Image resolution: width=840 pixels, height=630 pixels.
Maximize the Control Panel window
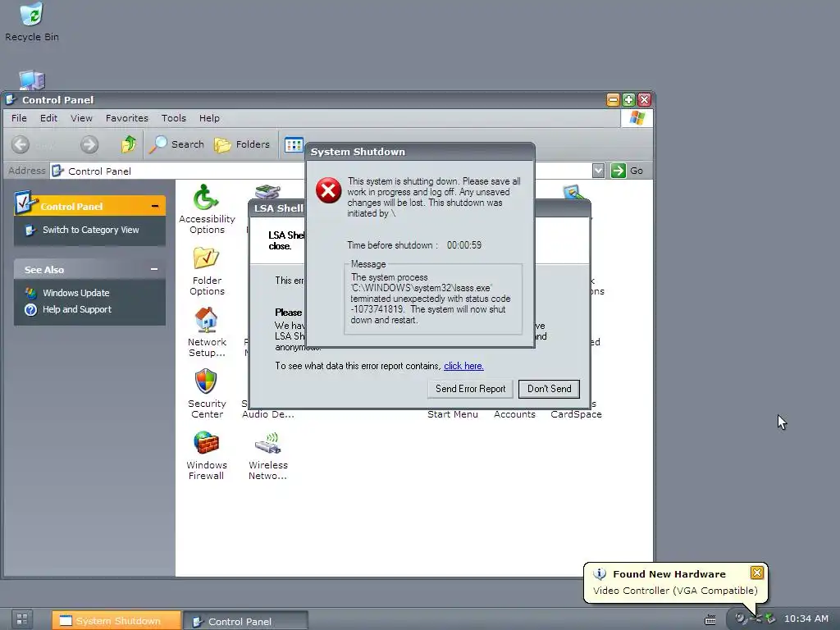(x=628, y=99)
